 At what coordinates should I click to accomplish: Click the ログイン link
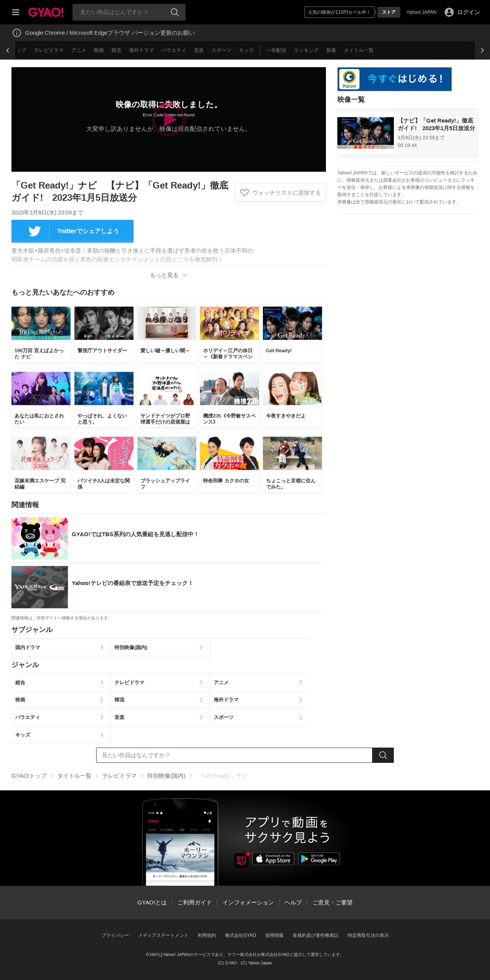click(x=469, y=12)
